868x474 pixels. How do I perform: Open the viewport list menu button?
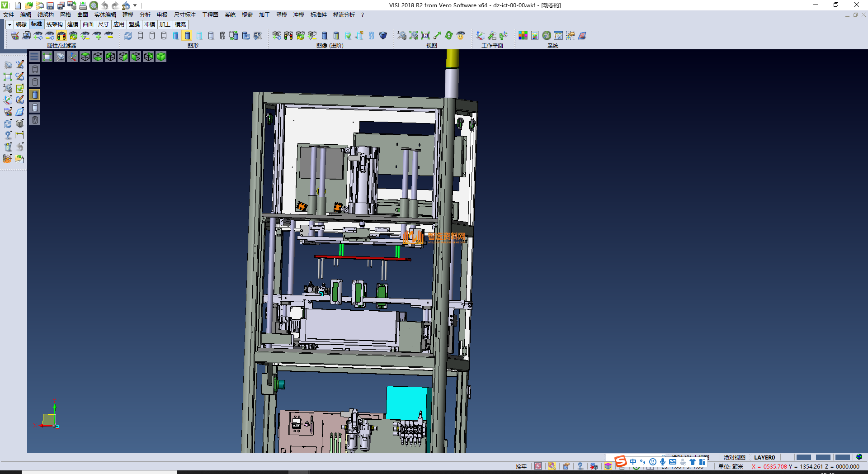tap(34, 57)
